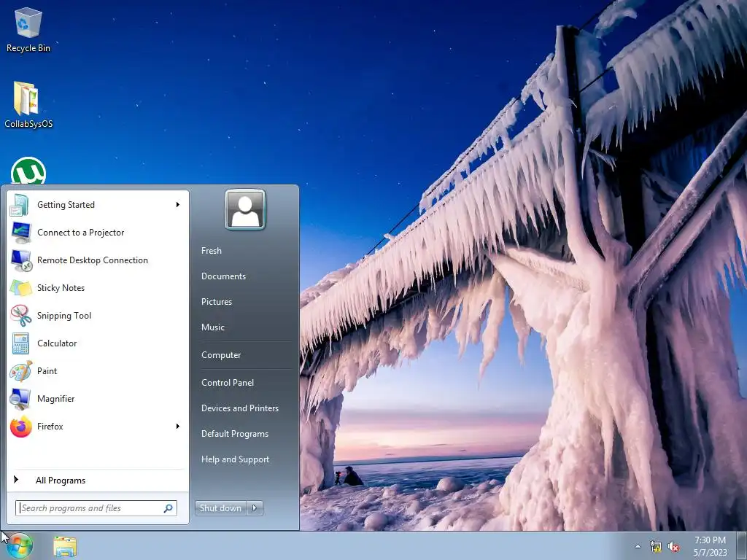Click the network status tray icon
The image size is (747, 560).
coord(656,547)
